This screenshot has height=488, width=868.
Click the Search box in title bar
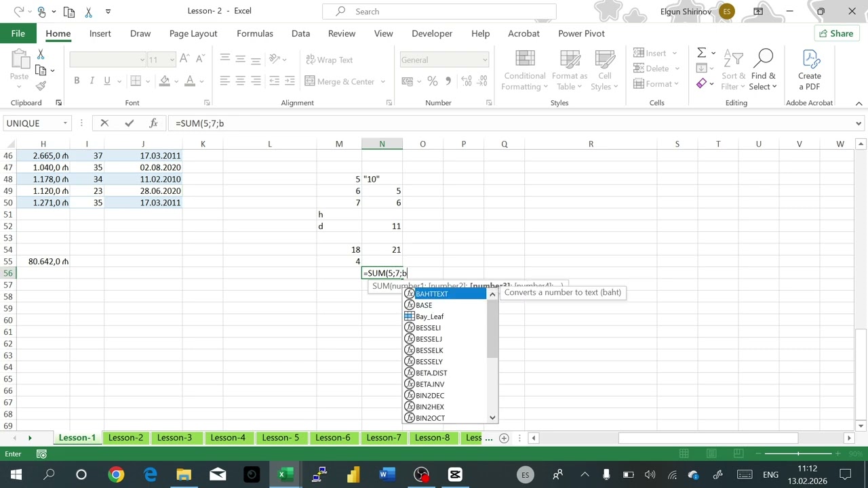pyautogui.click(x=439, y=12)
